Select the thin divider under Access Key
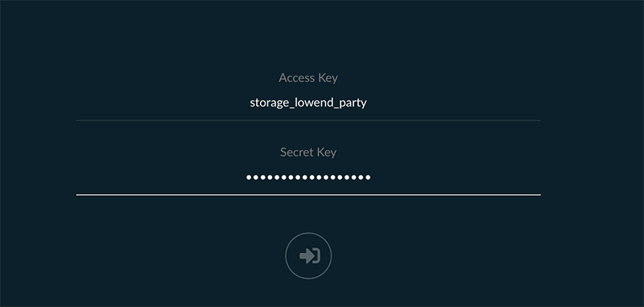 click(308, 120)
